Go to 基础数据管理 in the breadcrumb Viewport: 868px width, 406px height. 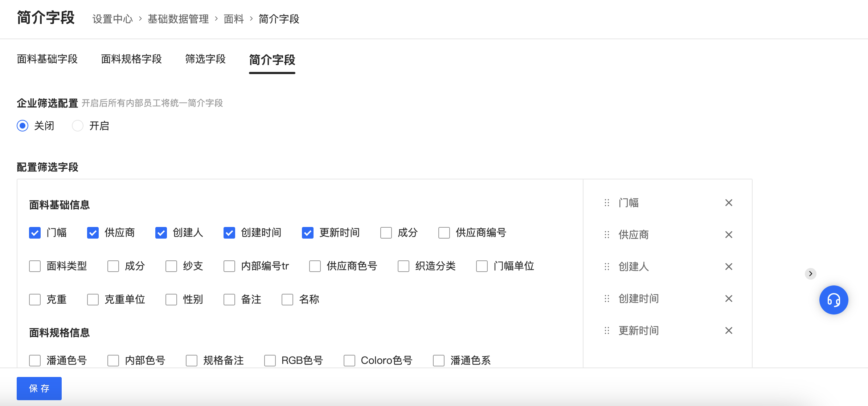(x=178, y=19)
